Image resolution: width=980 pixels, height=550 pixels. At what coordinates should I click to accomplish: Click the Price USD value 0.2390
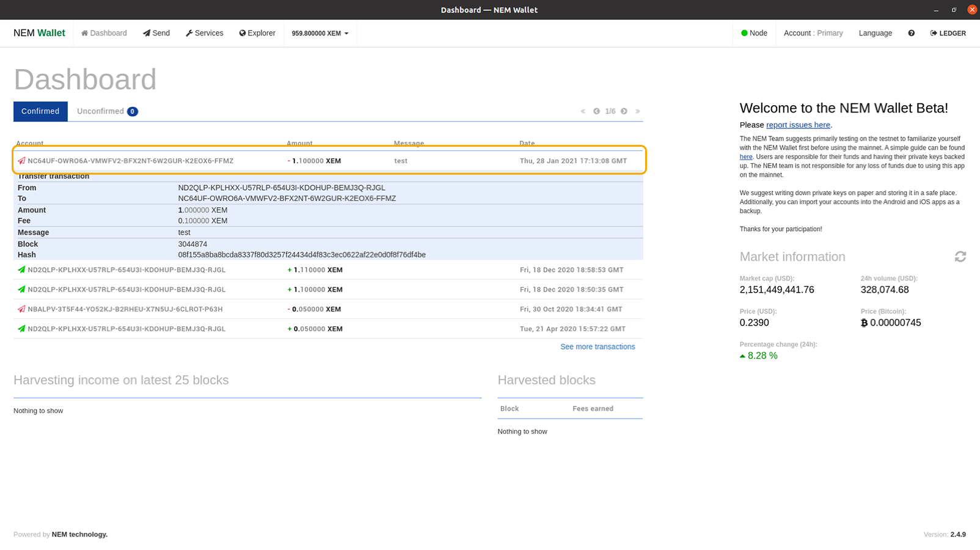coord(754,323)
